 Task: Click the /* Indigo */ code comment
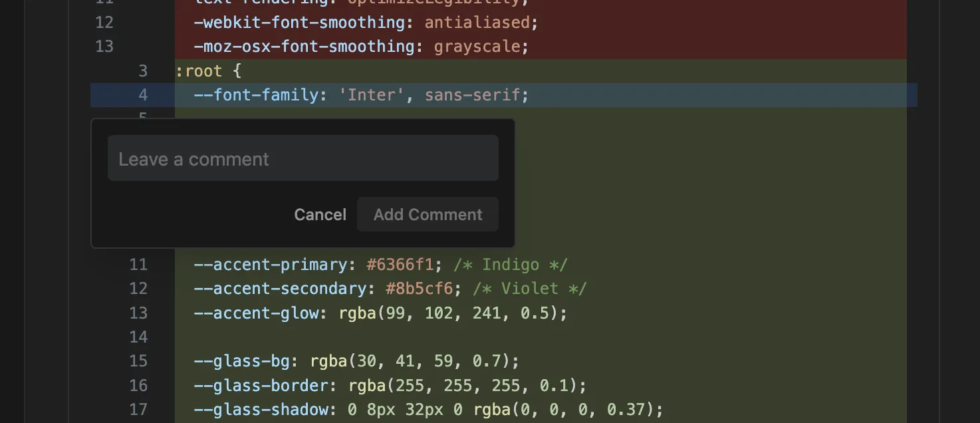click(x=511, y=265)
